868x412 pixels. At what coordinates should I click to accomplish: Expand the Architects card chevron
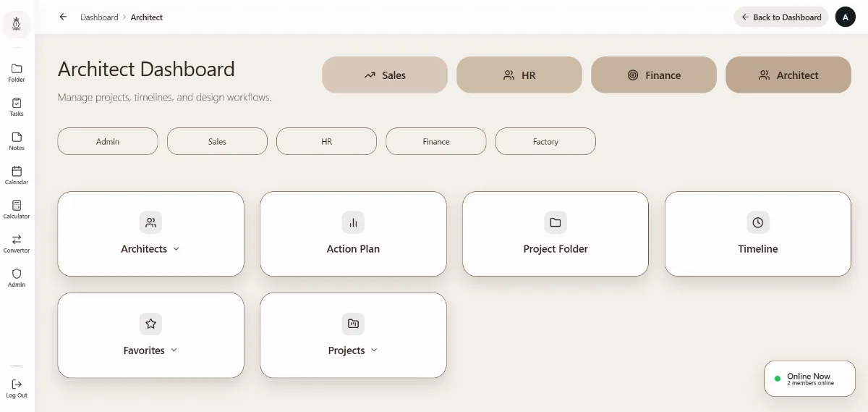176,249
